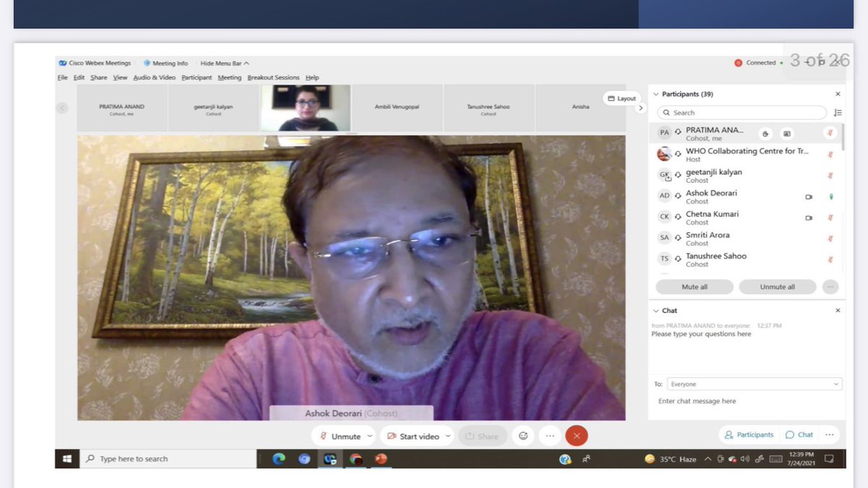Open the Participant menu
The height and width of the screenshot is (488, 868).
pyautogui.click(x=197, y=77)
